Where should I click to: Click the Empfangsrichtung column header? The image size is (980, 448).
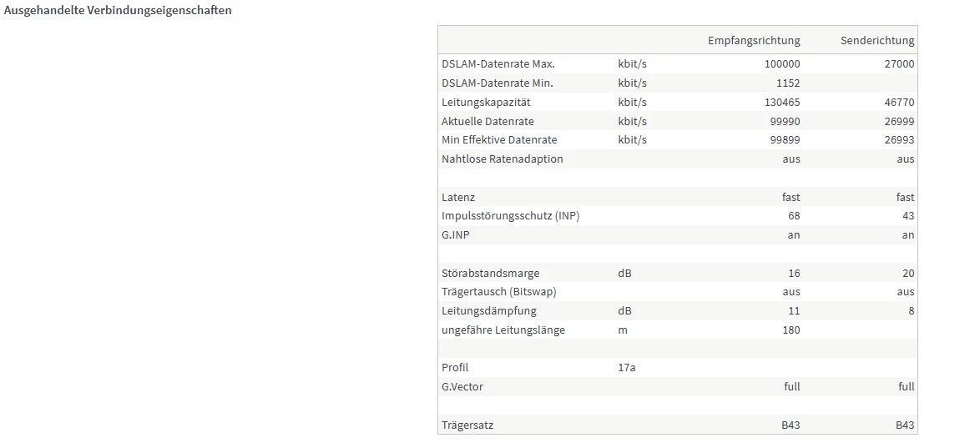pyautogui.click(x=753, y=40)
